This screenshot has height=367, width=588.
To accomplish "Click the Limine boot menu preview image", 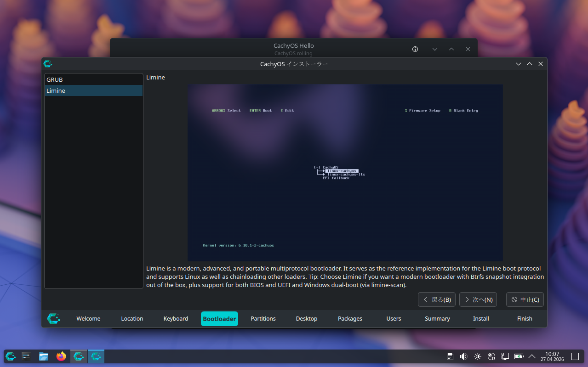I will pos(345,173).
